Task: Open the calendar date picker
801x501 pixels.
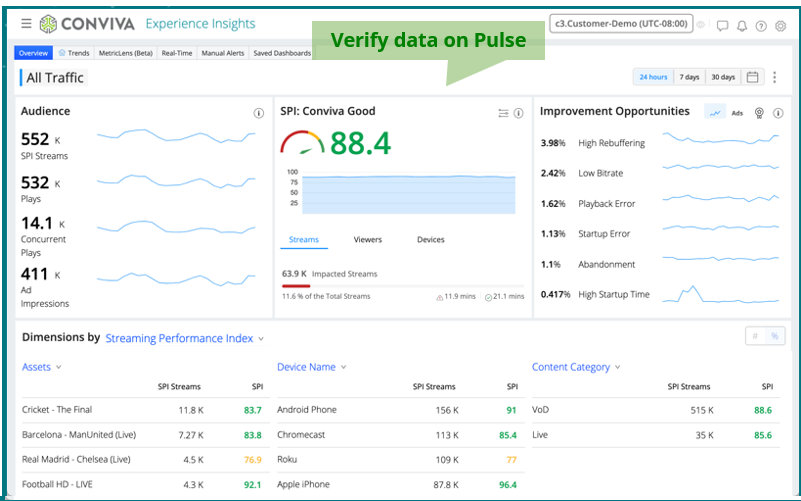Action: (753, 77)
